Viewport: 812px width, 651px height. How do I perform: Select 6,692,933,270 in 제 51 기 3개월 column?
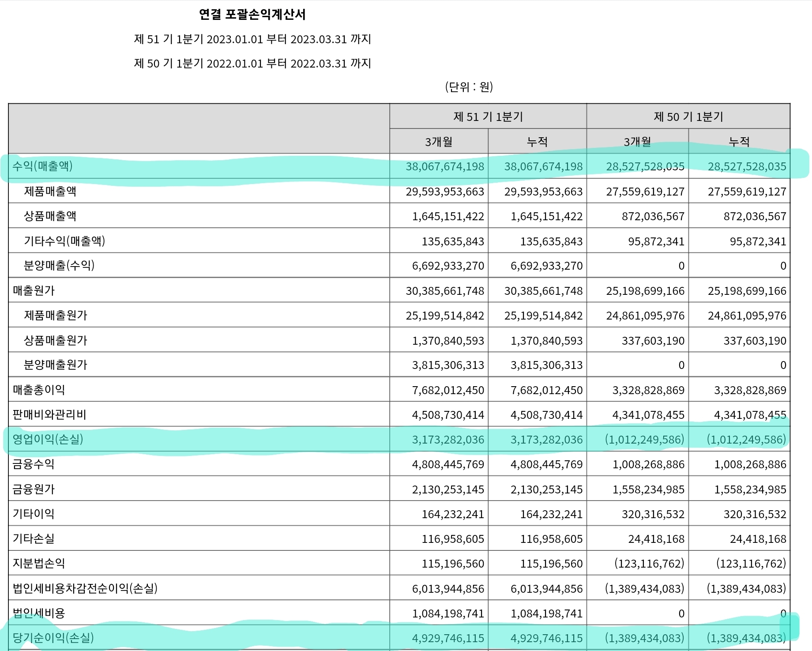[x=448, y=266]
